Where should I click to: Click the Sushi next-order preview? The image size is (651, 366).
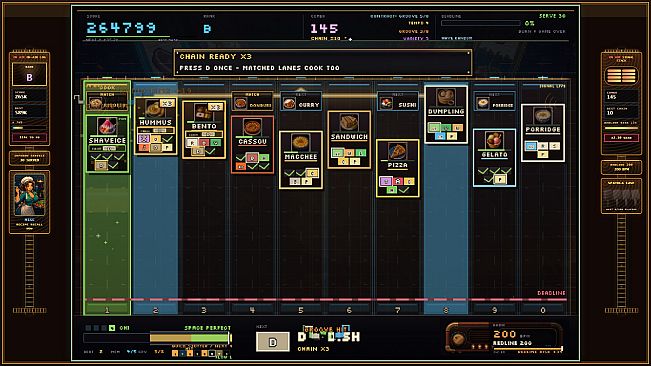[x=398, y=102]
